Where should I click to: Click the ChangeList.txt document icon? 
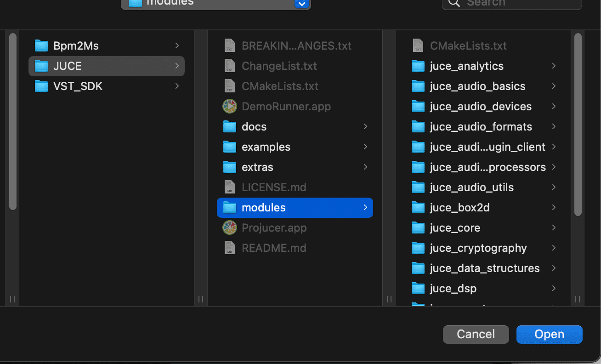tap(229, 66)
